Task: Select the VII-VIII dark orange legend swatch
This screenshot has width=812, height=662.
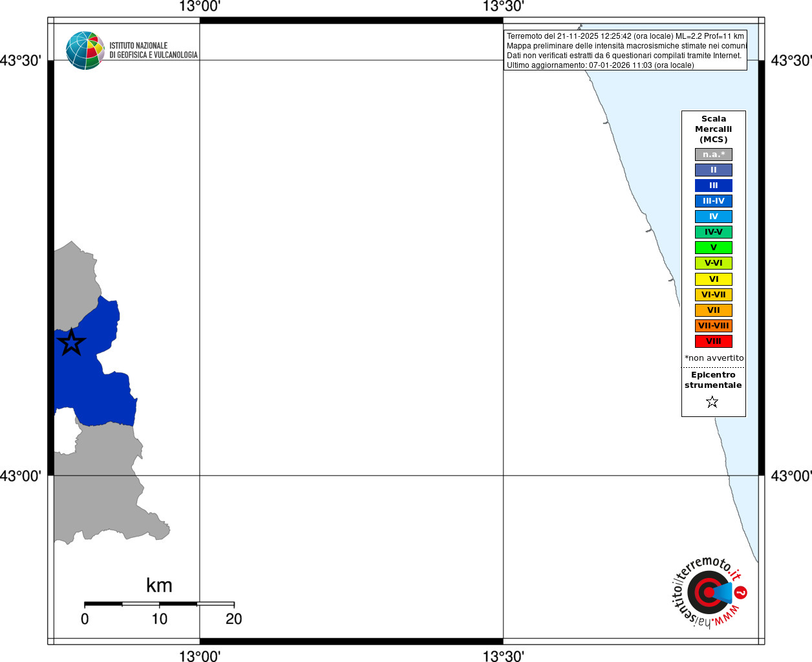Action: [714, 326]
